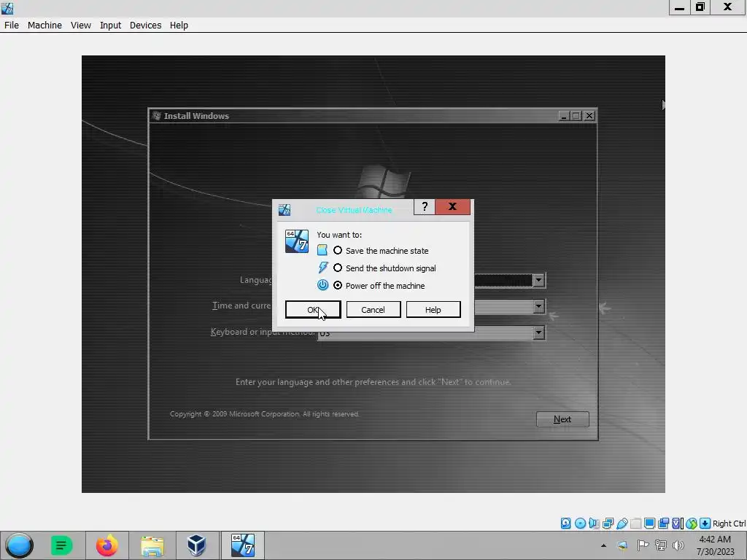
Task: Click the network adapters status icon
Action: tap(608, 524)
